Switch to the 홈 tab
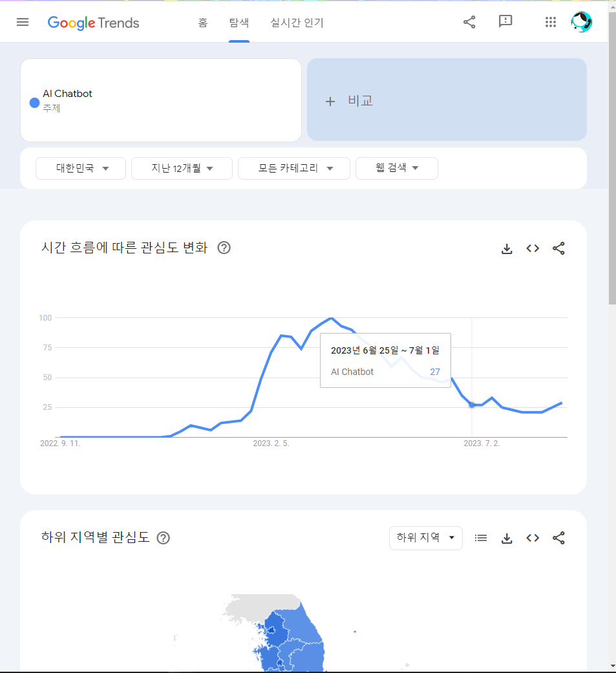 (x=202, y=22)
